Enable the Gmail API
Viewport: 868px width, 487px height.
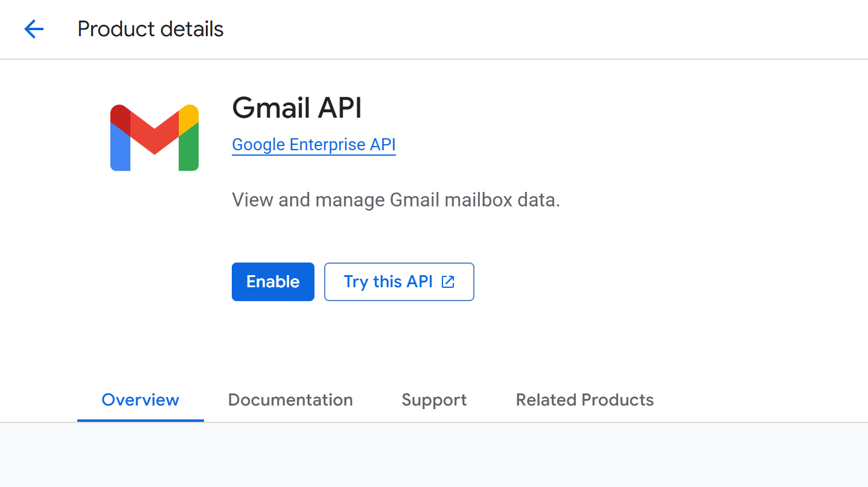pyautogui.click(x=273, y=282)
